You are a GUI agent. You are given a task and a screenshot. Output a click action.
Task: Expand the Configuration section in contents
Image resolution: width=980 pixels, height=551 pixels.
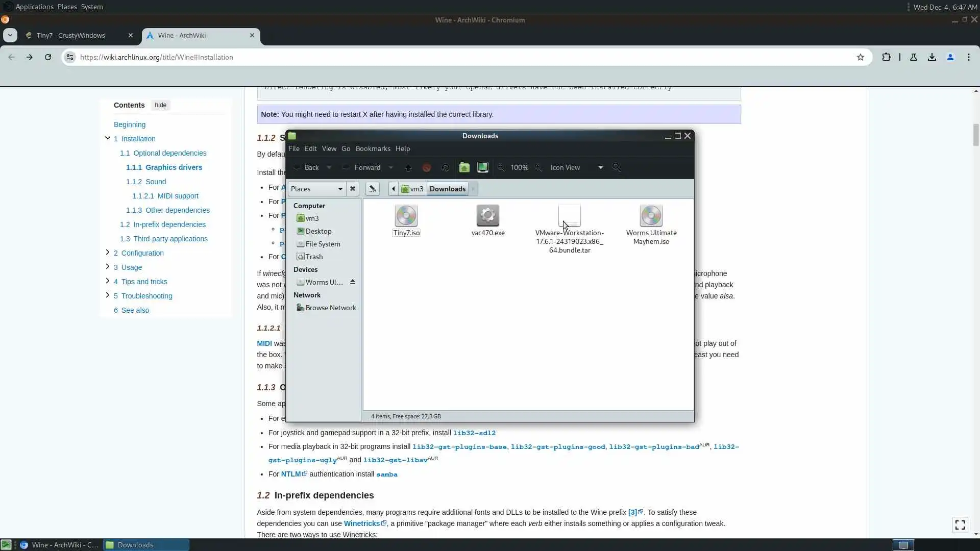point(107,253)
